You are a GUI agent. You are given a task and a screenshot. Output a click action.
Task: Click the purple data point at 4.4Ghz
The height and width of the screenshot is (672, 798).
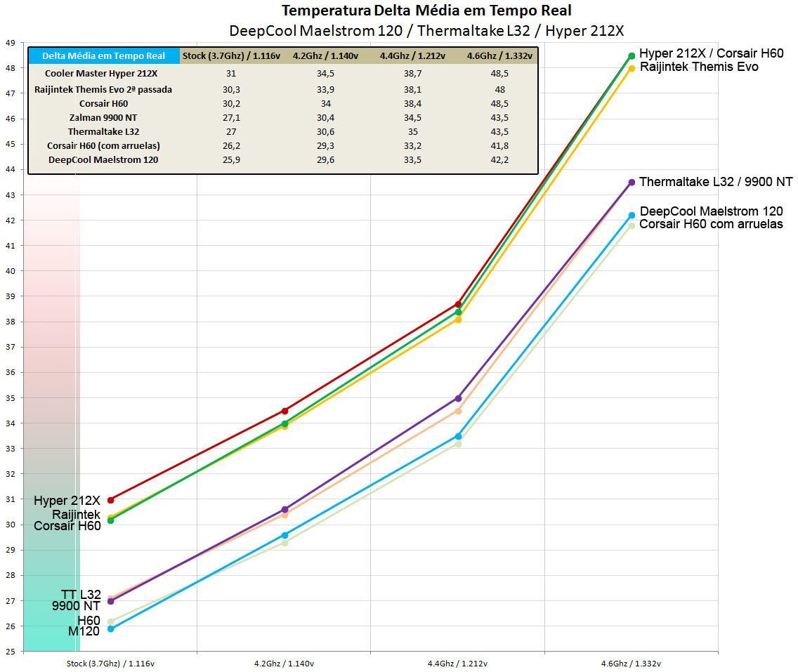point(458,398)
